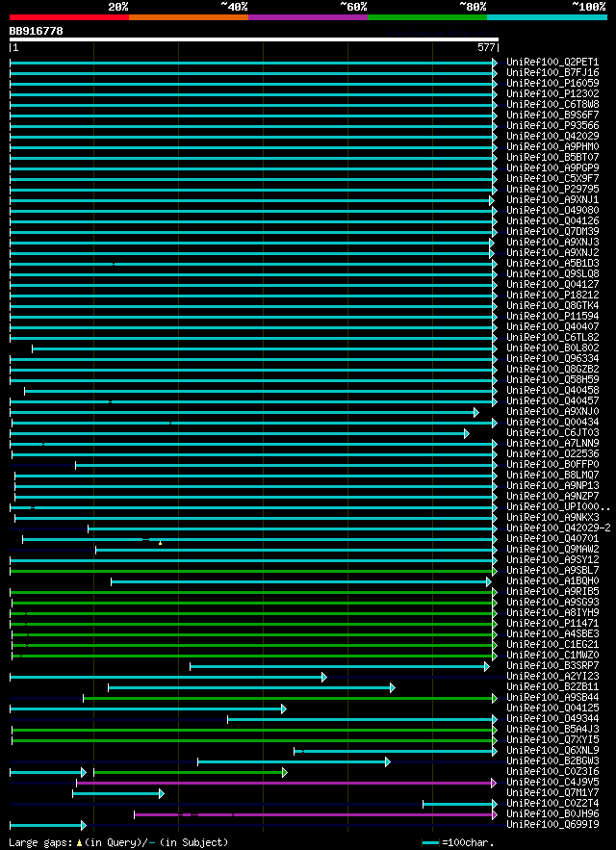Click the UniRef100_B0FFP0 label
Viewport: 616px width, 850px height.
coord(552,465)
